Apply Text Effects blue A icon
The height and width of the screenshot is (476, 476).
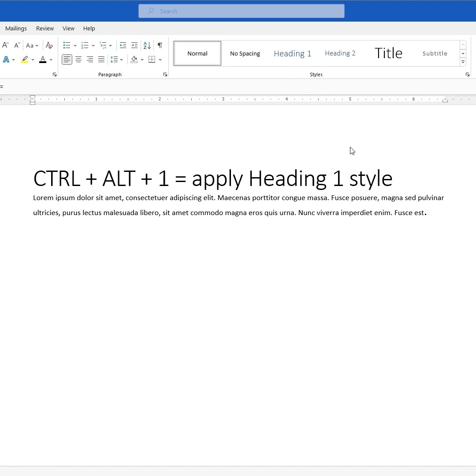click(6, 59)
